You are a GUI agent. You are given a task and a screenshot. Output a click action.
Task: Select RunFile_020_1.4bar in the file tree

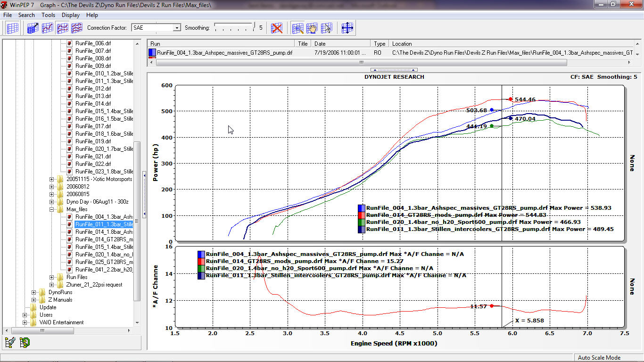tap(104, 255)
